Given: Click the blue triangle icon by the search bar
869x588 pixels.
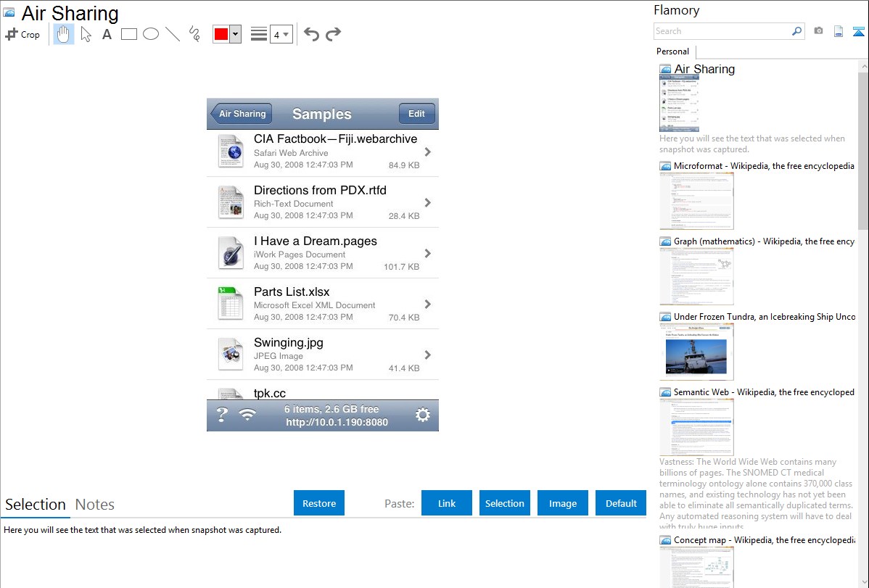Looking at the screenshot, I should 858,31.
